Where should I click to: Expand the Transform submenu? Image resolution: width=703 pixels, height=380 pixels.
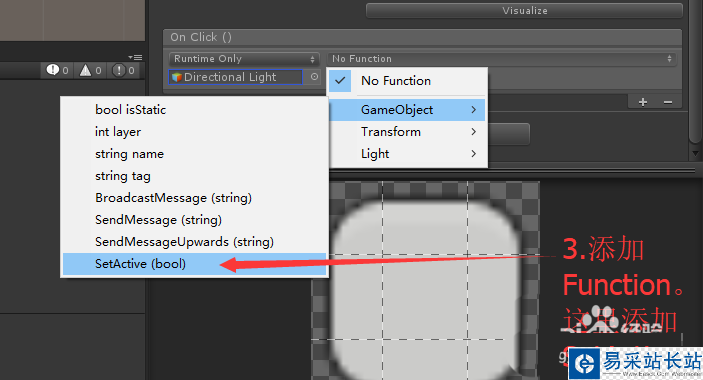point(408,132)
